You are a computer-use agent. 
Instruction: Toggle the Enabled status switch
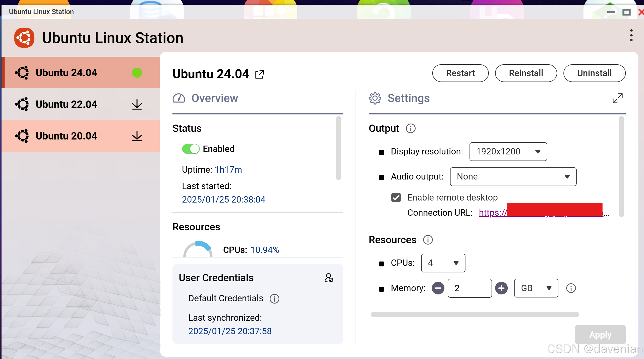tap(191, 149)
